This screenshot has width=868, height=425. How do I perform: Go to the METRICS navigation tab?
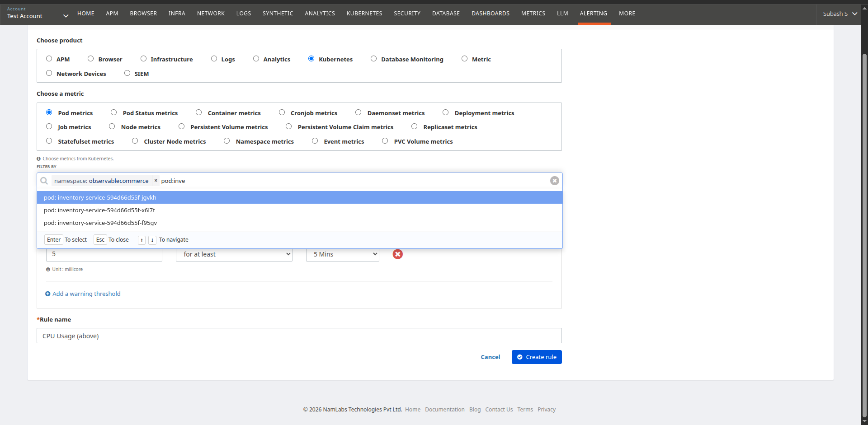533,14
